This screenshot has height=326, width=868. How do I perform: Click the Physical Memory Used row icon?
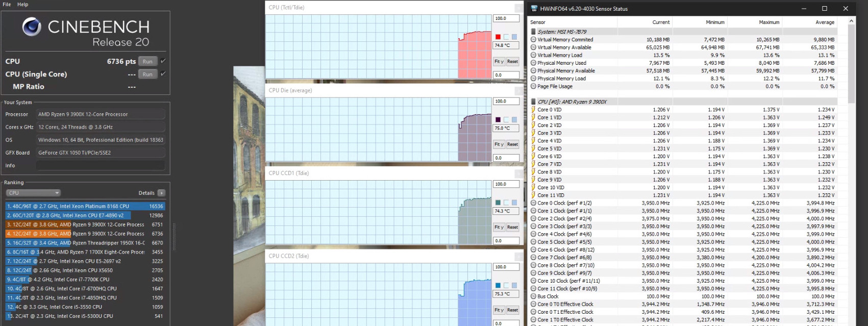click(x=533, y=63)
